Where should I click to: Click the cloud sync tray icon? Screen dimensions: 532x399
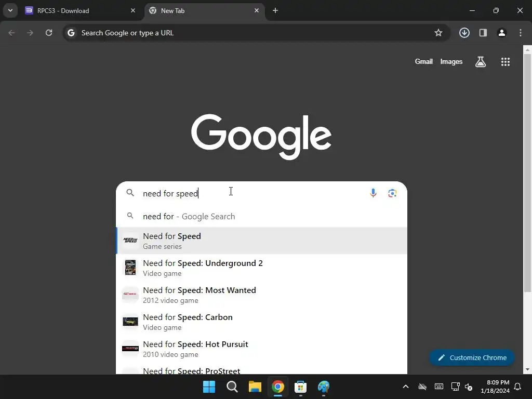(x=422, y=387)
